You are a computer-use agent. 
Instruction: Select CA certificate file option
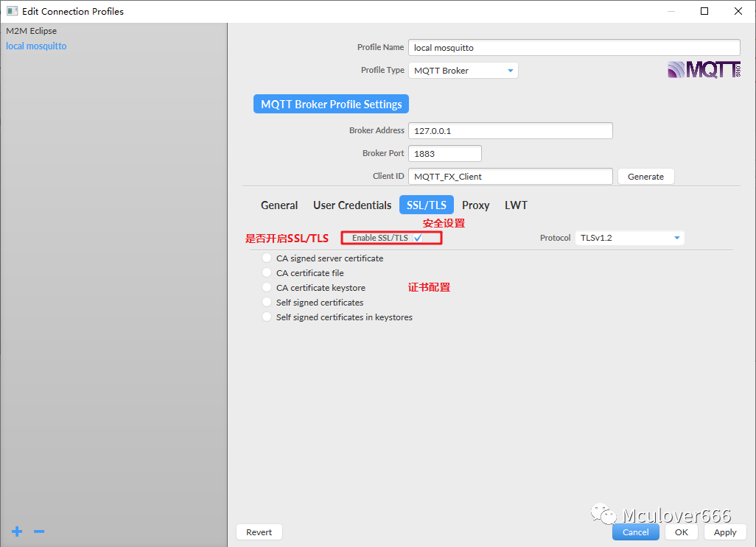click(267, 273)
